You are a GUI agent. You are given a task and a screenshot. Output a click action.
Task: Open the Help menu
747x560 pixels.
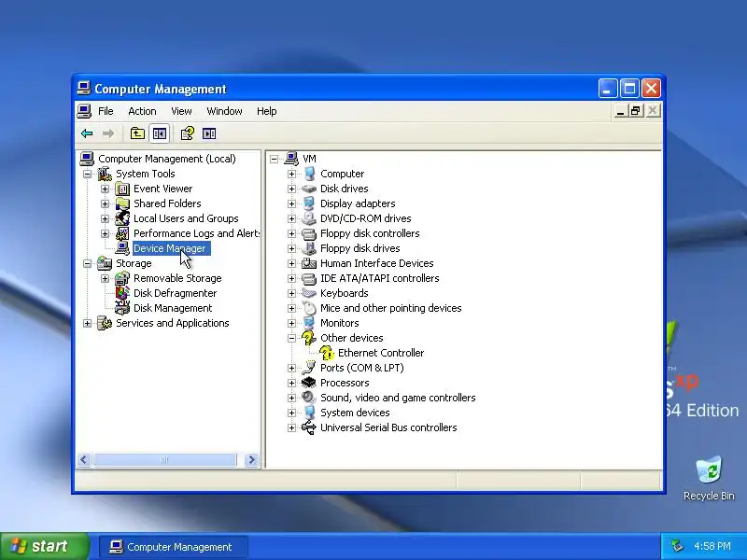[266, 111]
